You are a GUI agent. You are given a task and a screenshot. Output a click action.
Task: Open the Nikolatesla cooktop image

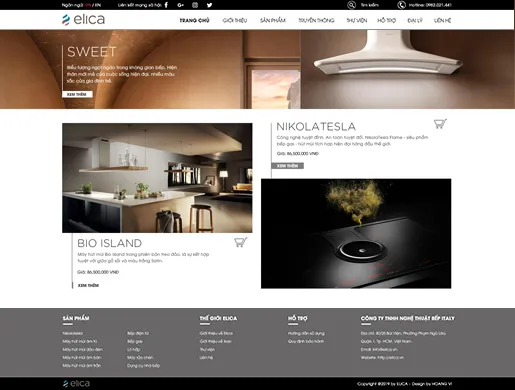pos(356,233)
